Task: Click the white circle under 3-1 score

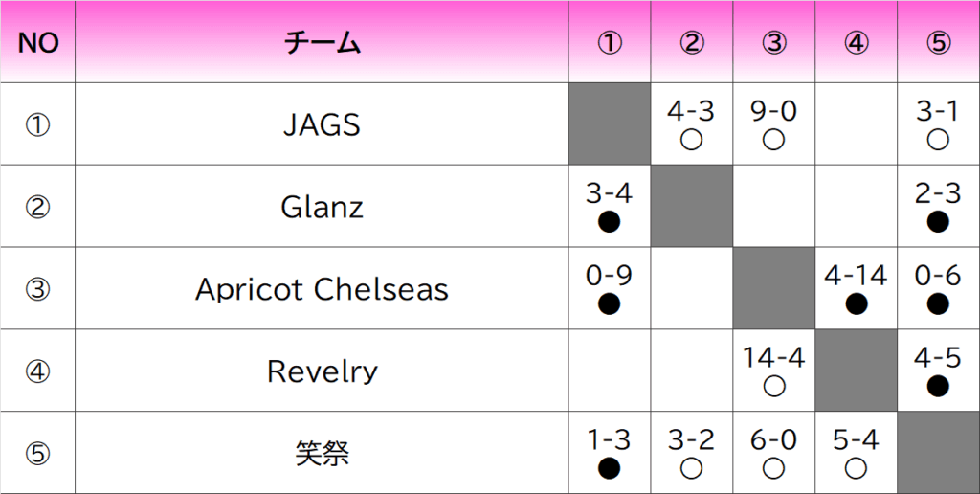Action: pyautogui.click(x=938, y=140)
